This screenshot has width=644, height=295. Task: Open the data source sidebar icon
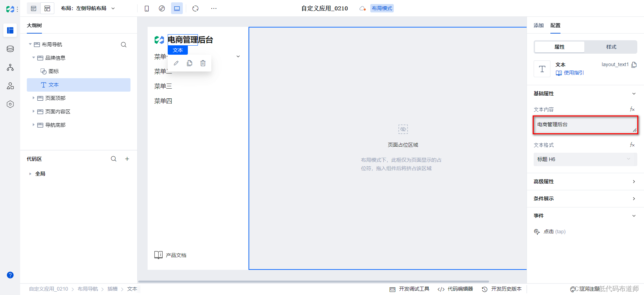tap(10, 49)
